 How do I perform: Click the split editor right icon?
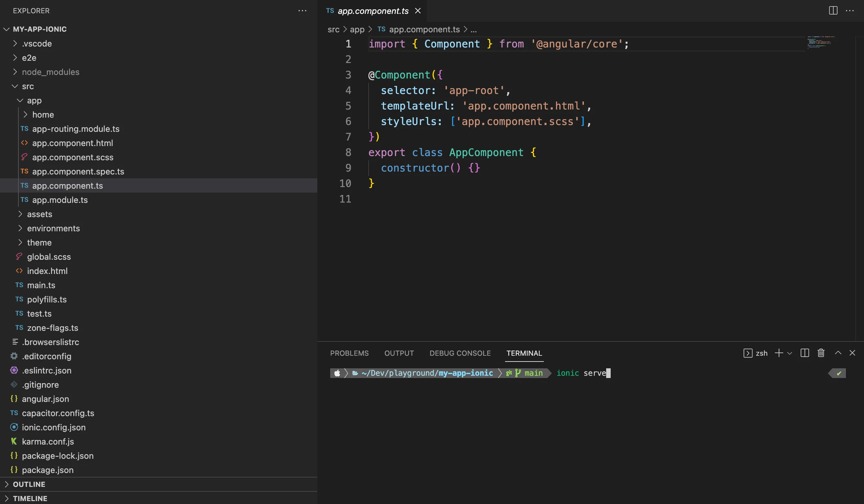(x=833, y=11)
